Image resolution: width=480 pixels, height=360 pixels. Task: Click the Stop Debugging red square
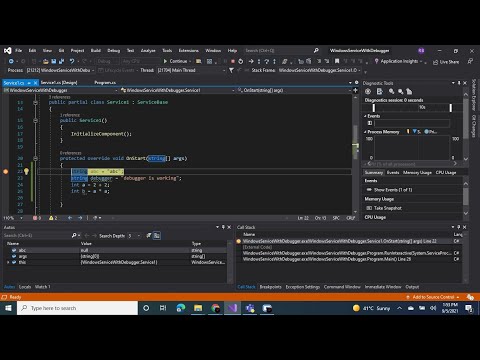click(233, 61)
